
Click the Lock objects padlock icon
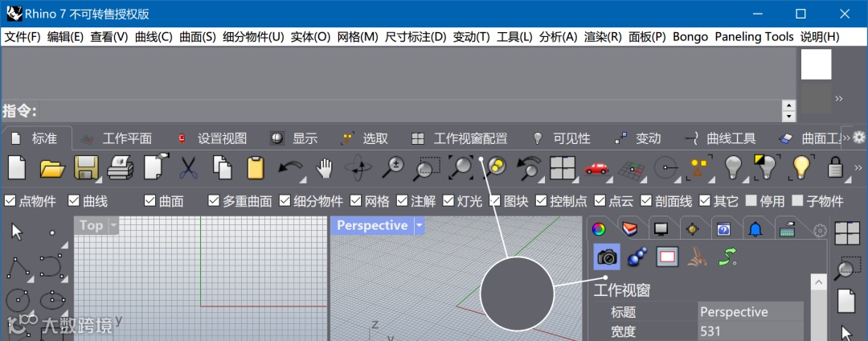click(x=835, y=168)
